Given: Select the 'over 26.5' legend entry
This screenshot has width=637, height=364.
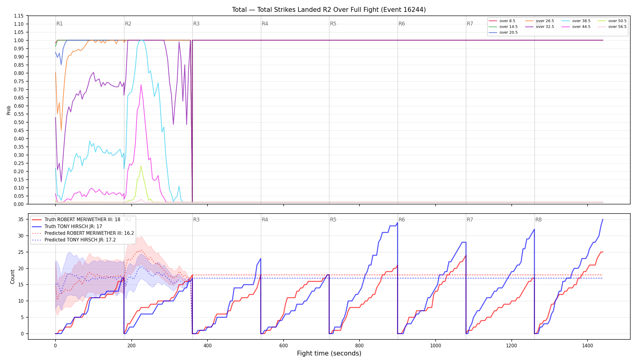Looking at the screenshot, I should pyautogui.click(x=540, y=21).
